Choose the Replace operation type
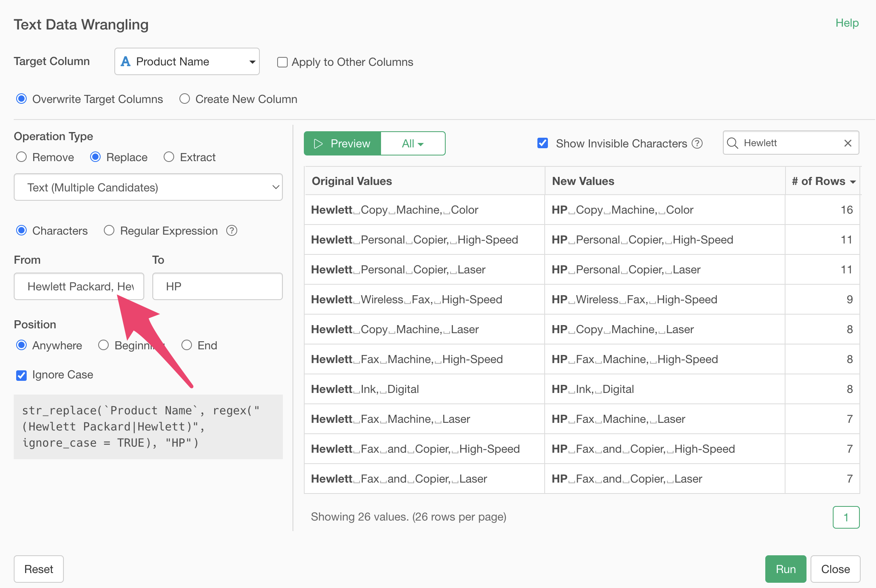This screenshot has width=876, height=588. point(95,157)
